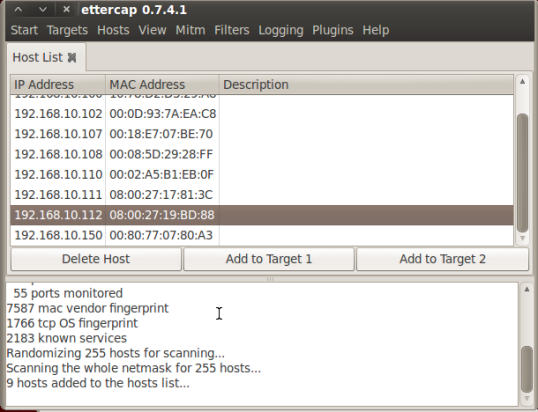
Task: Click the Delete Host button
Action: [96, 259]
